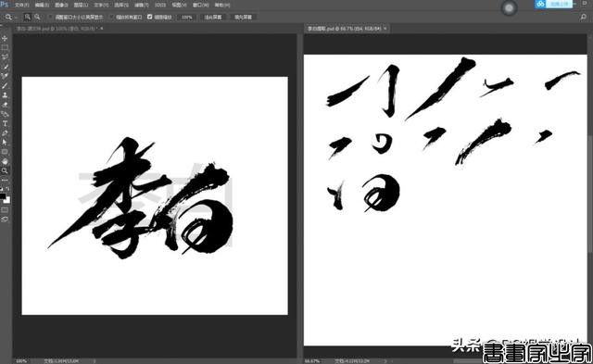The width and height of the screenshot is (593, 364).
Task: Click the 适合屏幕 button
Action: click(x=213, y=17)
